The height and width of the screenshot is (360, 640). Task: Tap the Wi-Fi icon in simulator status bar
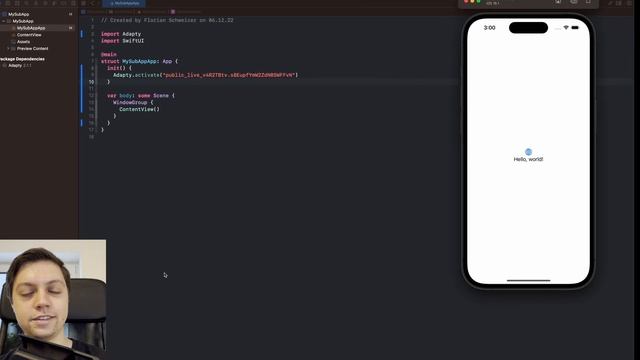(566, 28)
